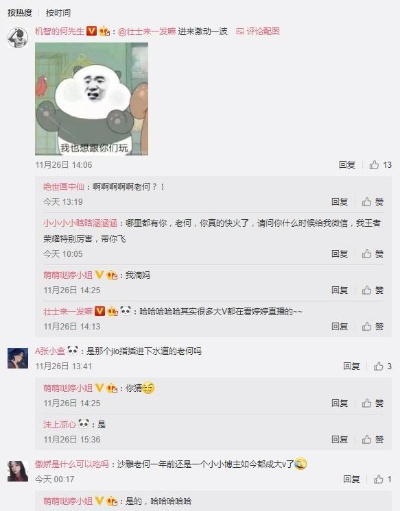
Task: Reply to the 13:41 comment by A张小盒
Action: click(x=352, y=366)
